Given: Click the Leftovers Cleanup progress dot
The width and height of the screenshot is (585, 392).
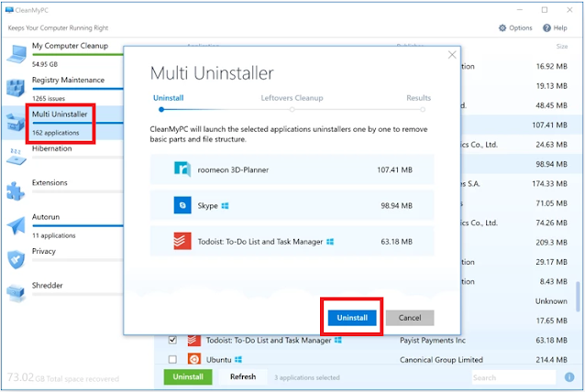Looking at the screenshot, I should 292,110.
